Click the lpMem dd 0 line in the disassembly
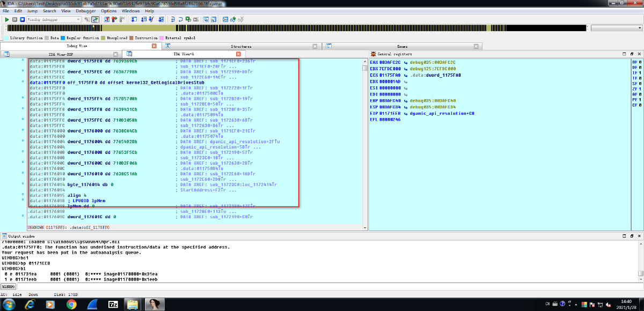This screenshot has height=311, width=644. tap(81, 206)
